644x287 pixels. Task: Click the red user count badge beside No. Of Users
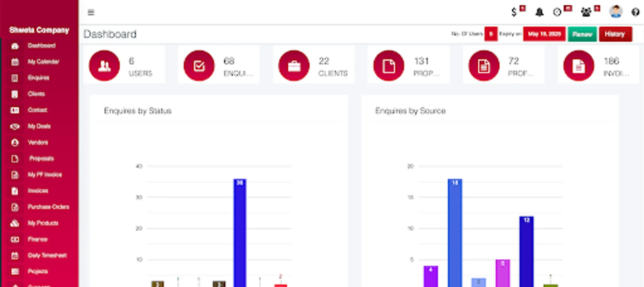(491, 34)
